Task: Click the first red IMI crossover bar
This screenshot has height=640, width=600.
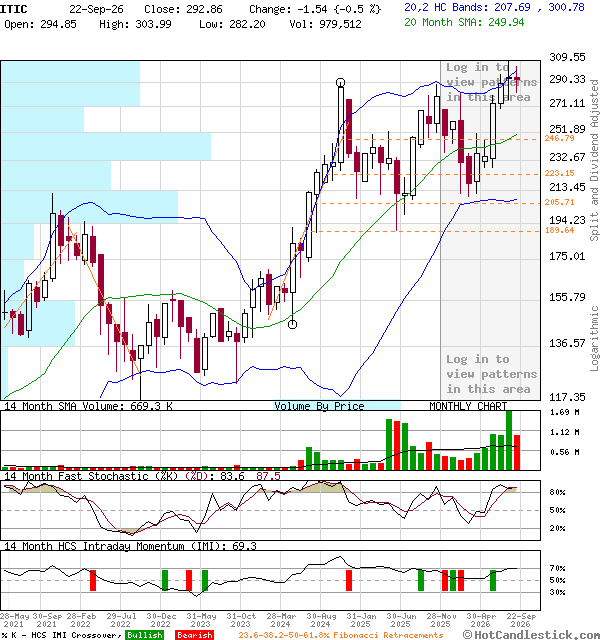Action: 93,580
